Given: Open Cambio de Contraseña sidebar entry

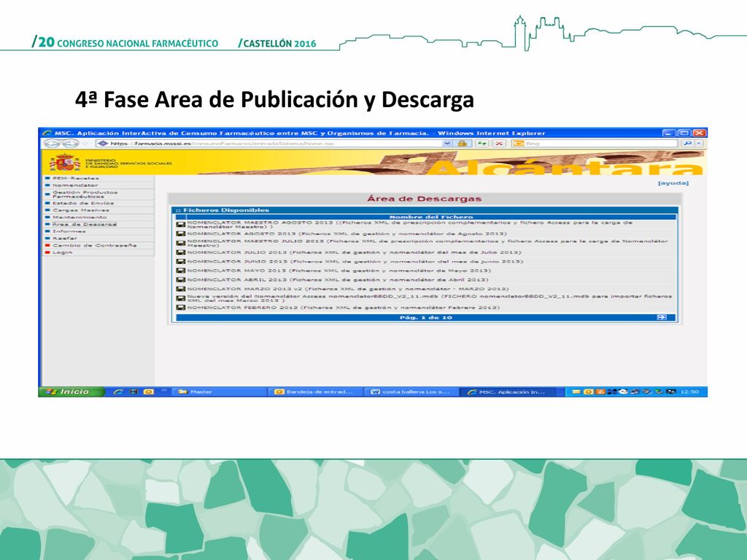Looking at the screenshot, I should tap(94, 245).
